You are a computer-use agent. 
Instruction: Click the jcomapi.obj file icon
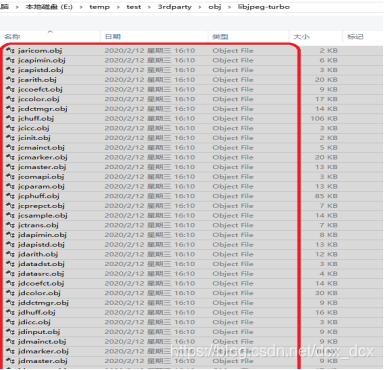tap(10, 177)
